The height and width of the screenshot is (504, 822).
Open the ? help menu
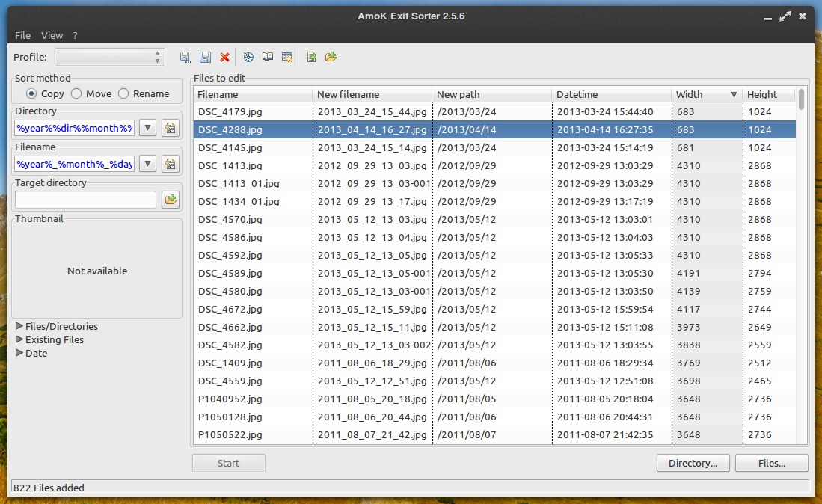(x=75, y=36)
